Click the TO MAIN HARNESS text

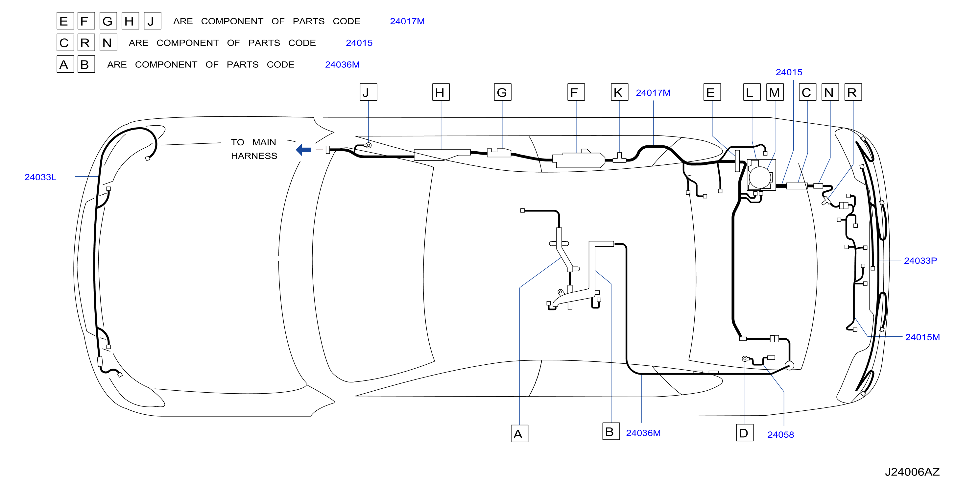tap(254, 149)
